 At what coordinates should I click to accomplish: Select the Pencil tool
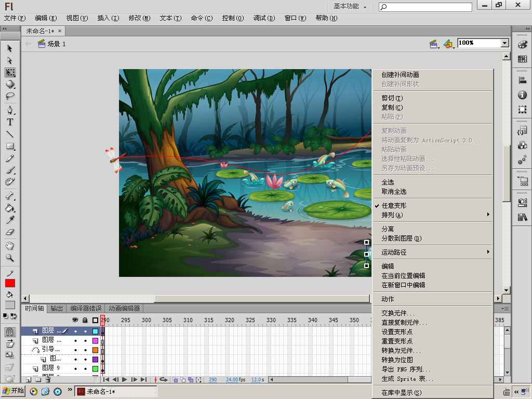coord(10,158)
